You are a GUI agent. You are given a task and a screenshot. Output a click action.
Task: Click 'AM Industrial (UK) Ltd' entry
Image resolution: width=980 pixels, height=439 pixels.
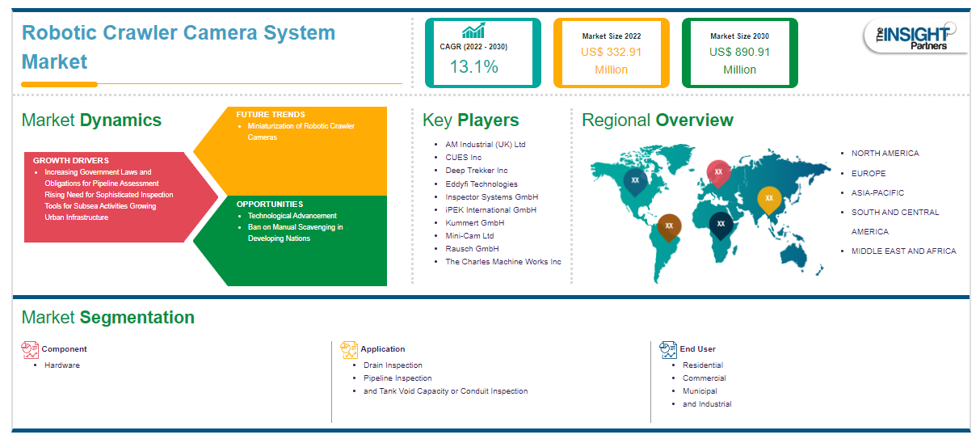coord(485,145)
